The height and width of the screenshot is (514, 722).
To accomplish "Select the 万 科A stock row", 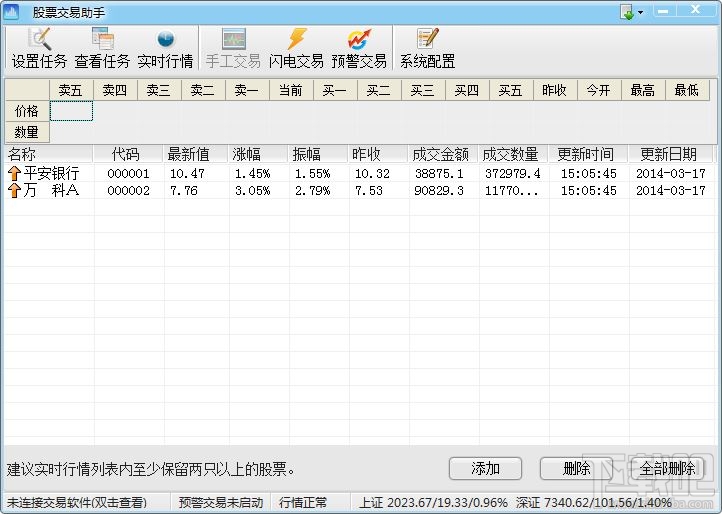I will [x=359, y=190].
